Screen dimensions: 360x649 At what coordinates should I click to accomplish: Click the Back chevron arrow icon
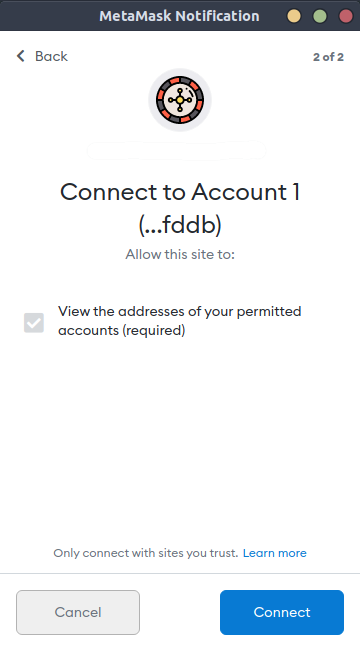click(21, 56)
